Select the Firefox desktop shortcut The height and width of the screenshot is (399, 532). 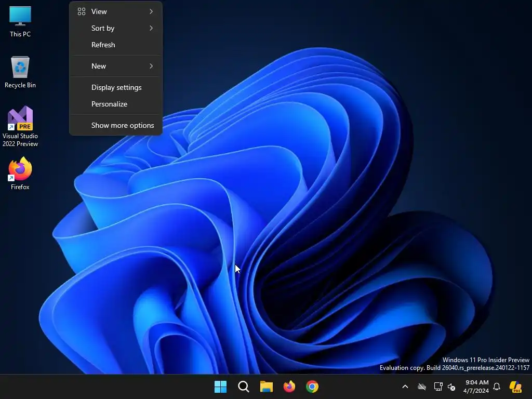click(x=20, y=174)
